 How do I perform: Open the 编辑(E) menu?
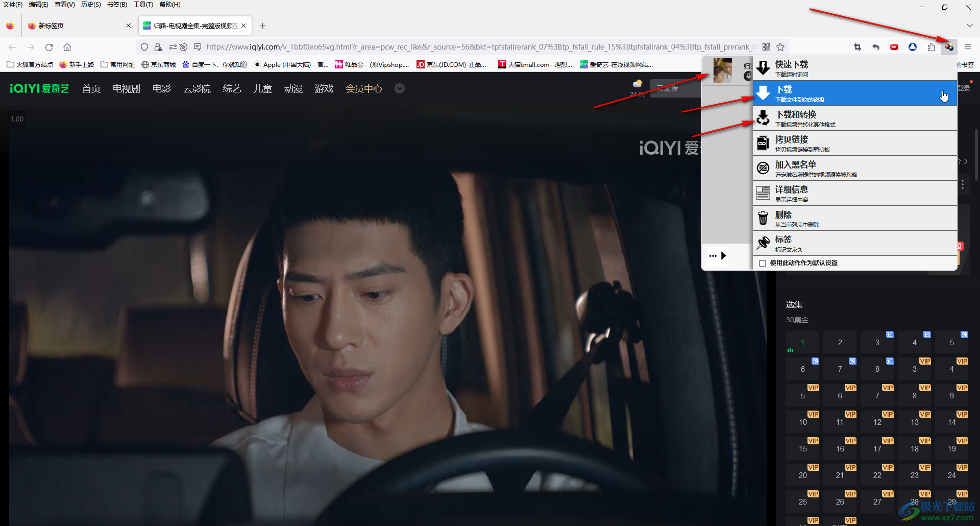pos(38,5)
